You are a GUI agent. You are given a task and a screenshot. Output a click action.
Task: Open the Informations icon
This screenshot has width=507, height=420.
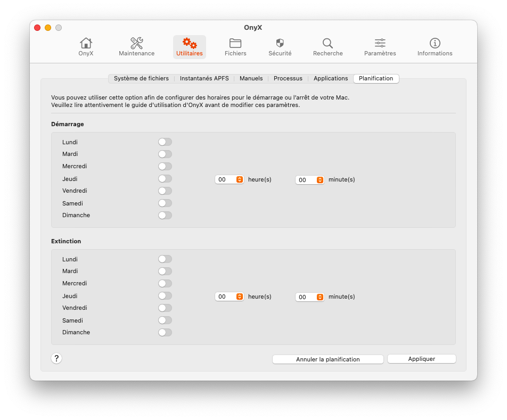(x=435, y=47)
